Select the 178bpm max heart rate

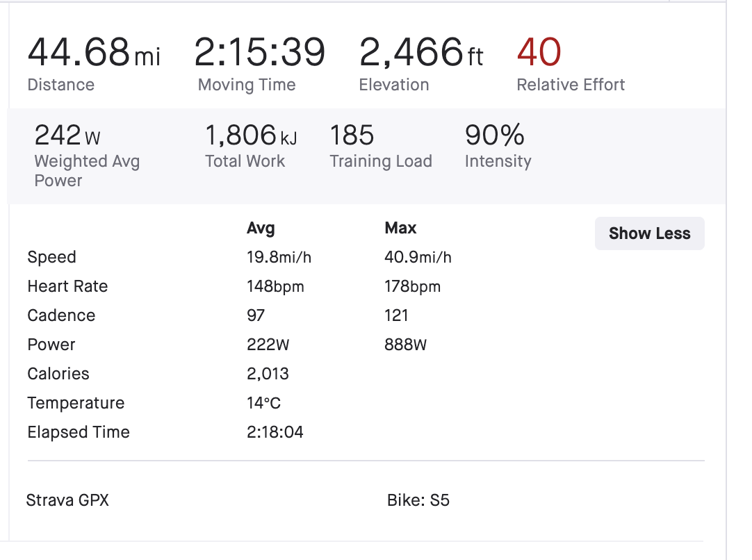[x=412, y=286]
